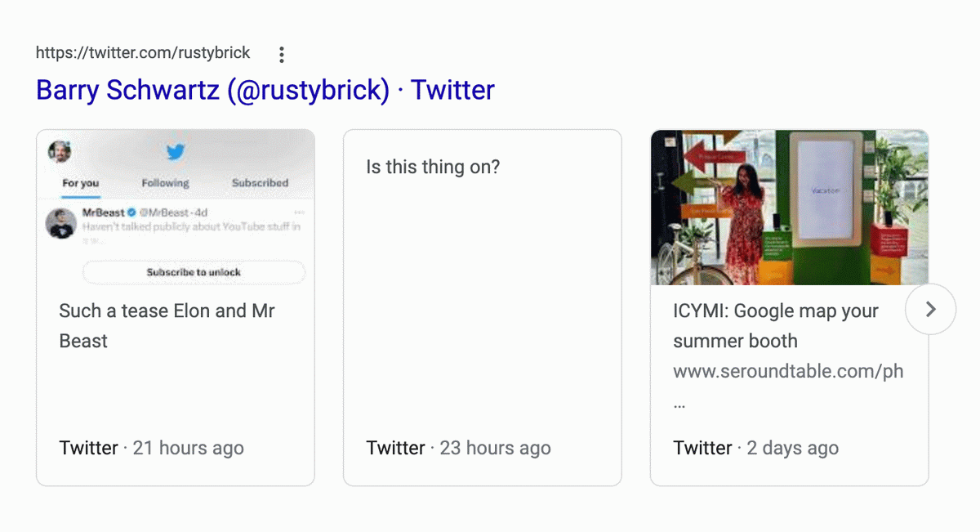Image resolution: width=980 pixels, height=532 pixels.
Task: Open the "ICYMI: Google map your summer booth" tweet
Action: pyautogui.click(x=775, y=325)
